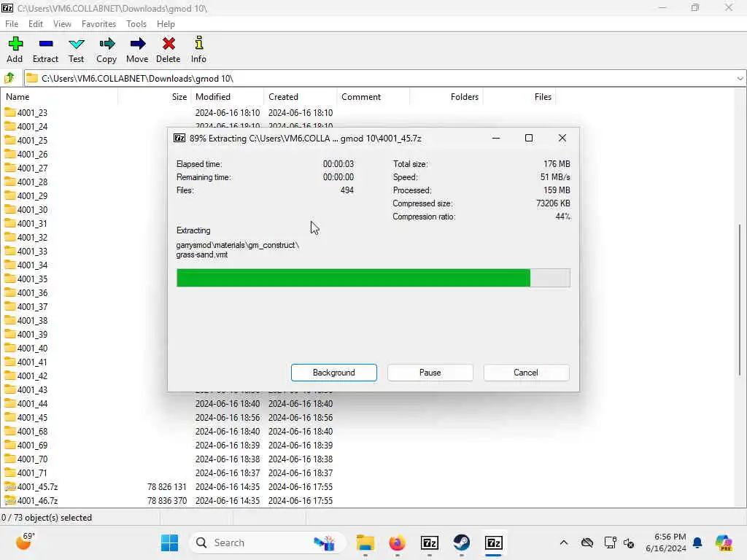
Task: Select the 4001_41 folder row
Action: click(x=84, y=362)
